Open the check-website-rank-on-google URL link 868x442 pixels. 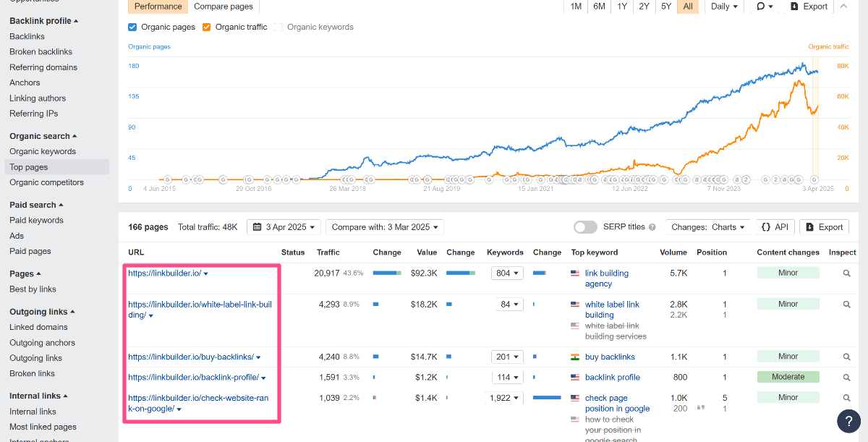tap(198, 403)
